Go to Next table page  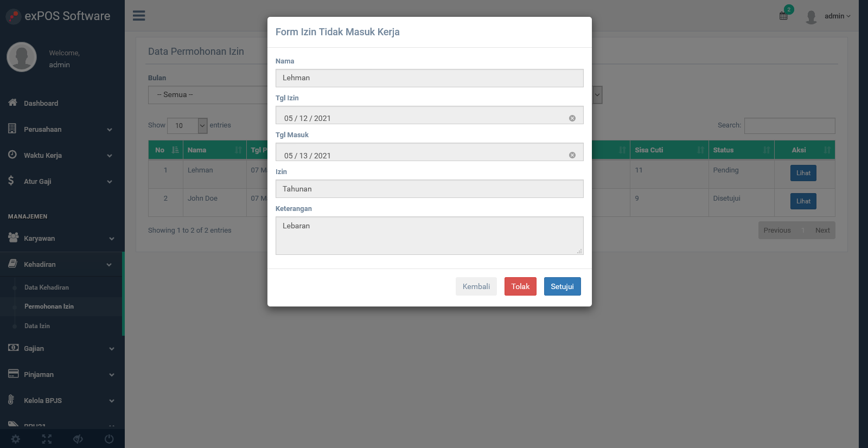(822, 231)
